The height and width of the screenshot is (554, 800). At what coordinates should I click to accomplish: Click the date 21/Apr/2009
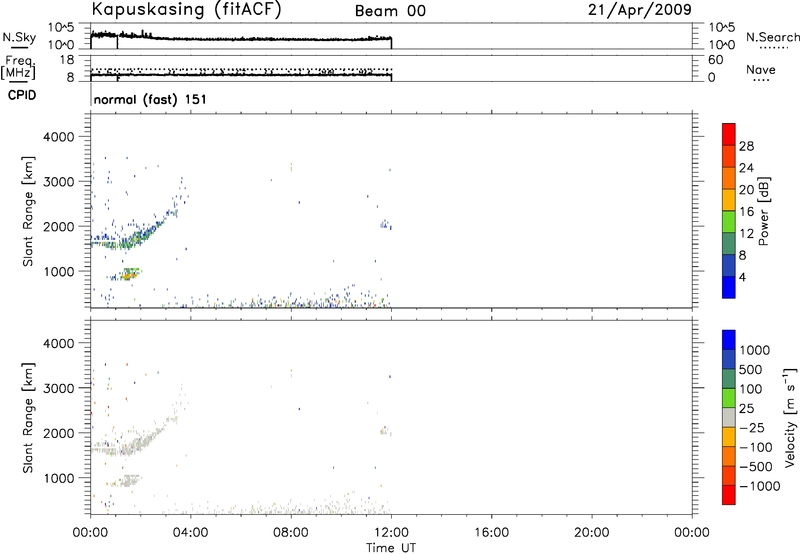point(640,10)
